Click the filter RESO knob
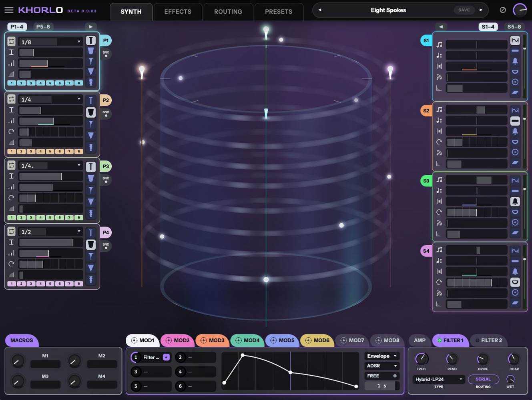Screen dimensions: 532x400 point(452,359)
